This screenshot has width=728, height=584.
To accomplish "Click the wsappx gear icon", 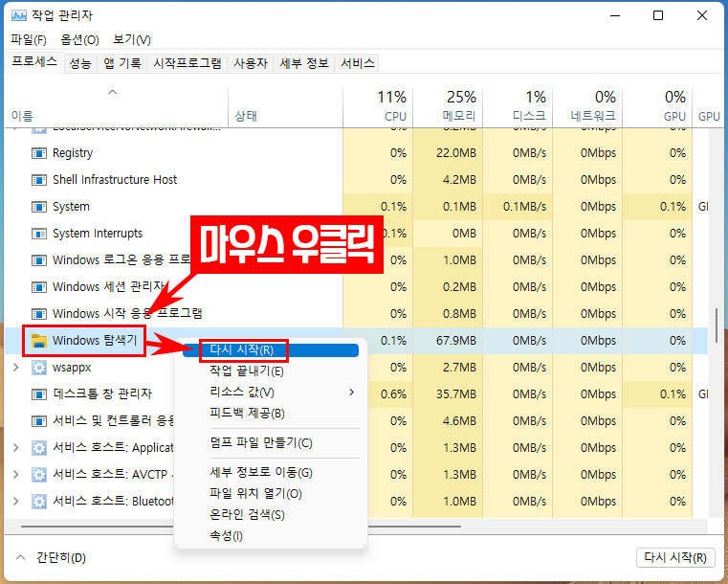I will tap(39, 368).
